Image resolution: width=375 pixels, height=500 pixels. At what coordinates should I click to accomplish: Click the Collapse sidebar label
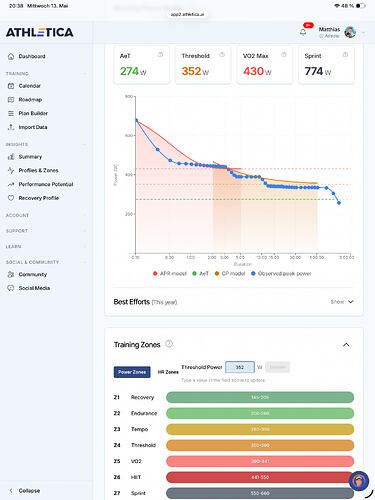(29, 491)
